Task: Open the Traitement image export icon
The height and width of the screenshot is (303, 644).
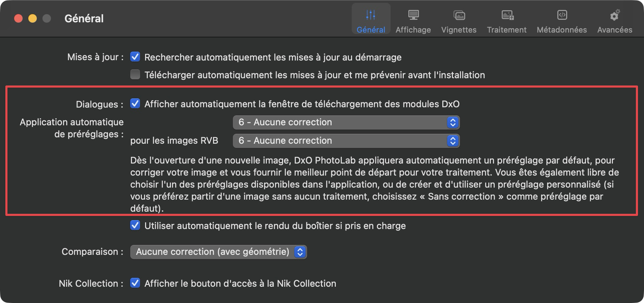Action: tap(507, 15)
